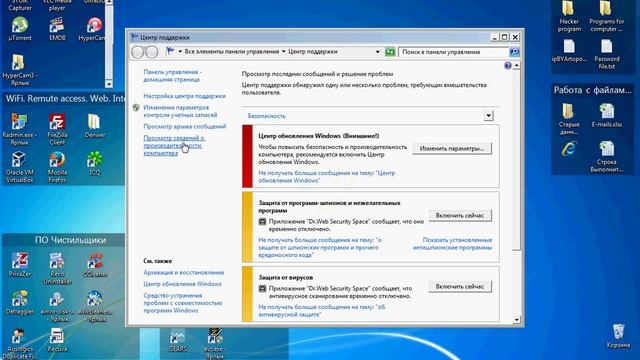Viewport: 640px width, 360px height.
Task: Open the EMDB desktop shortcut
Action: (x=57, y=29)
